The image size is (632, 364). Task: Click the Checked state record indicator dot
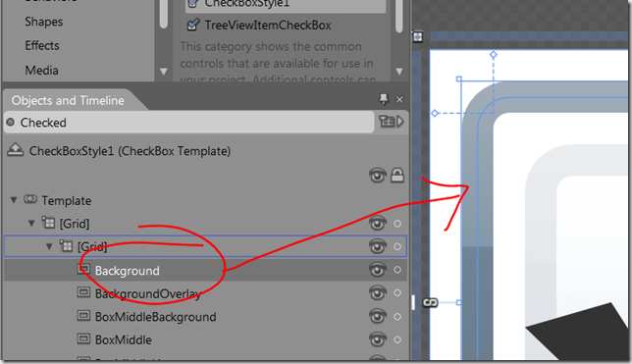pos(11,122)
